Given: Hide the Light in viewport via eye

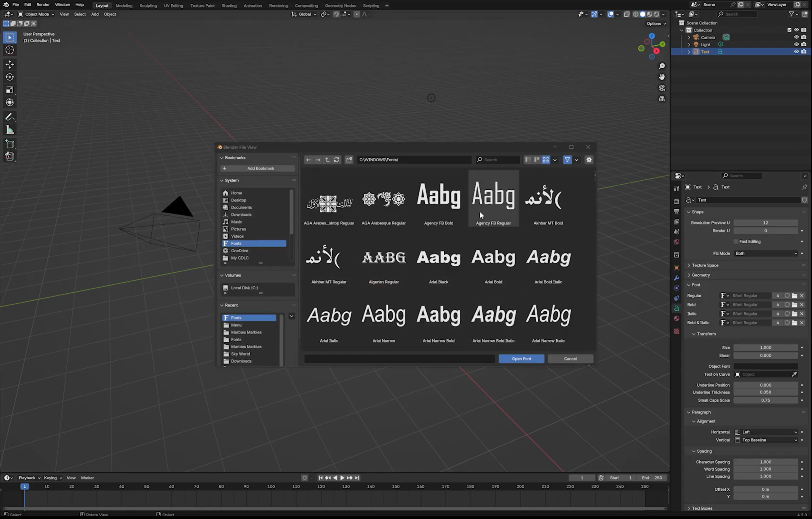Looking at the screenshot, I should 796,44.
